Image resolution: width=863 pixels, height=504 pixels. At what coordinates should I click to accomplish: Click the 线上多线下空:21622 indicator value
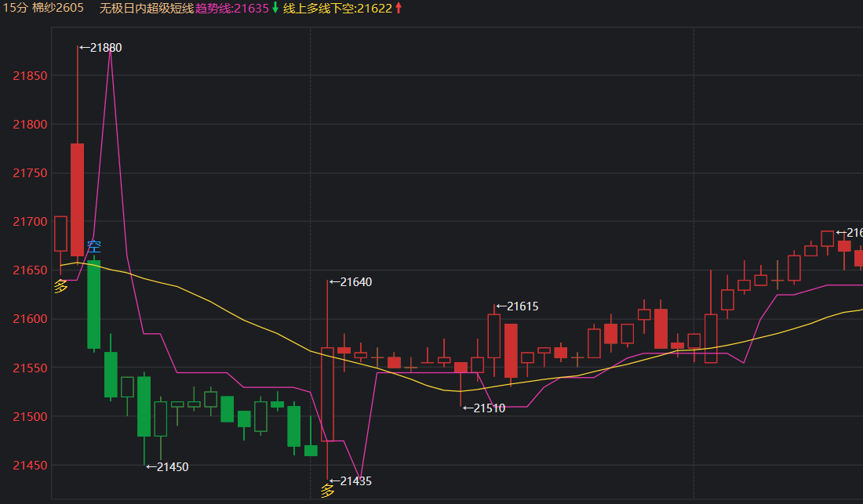pos(337,9)
